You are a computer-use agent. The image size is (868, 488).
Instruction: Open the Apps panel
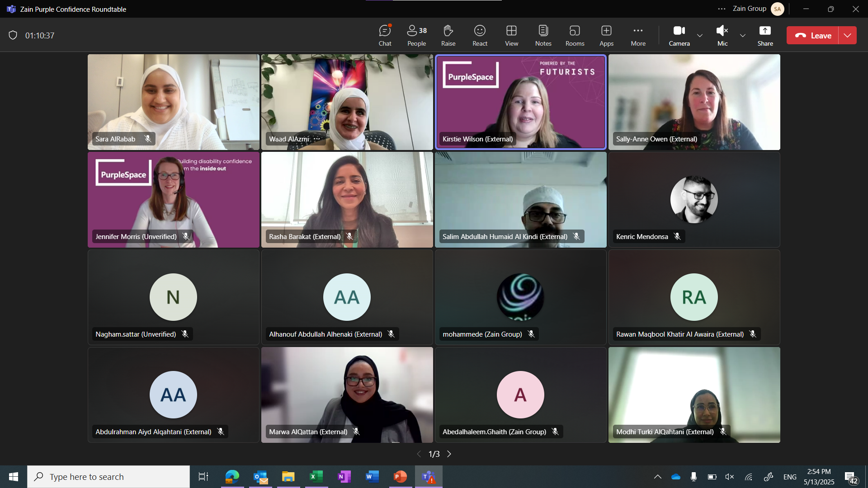coord(606,35)
